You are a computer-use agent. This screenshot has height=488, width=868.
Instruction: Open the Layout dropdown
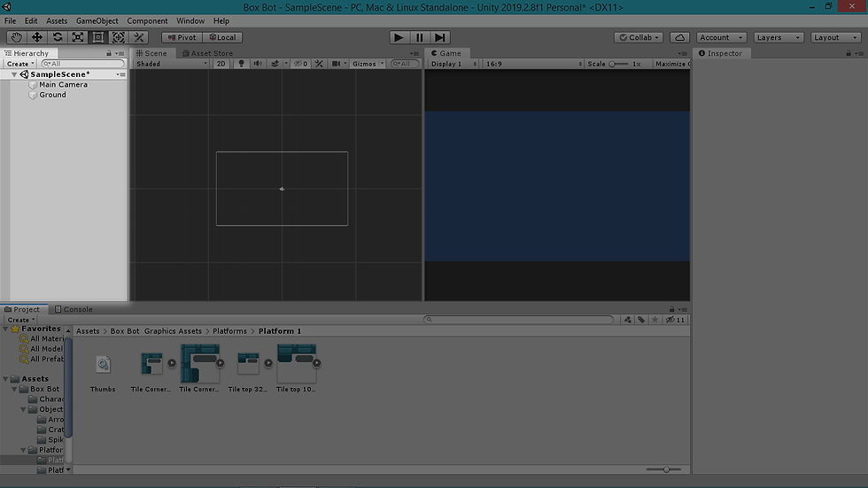pyautogui.click(x=836, y=37)
